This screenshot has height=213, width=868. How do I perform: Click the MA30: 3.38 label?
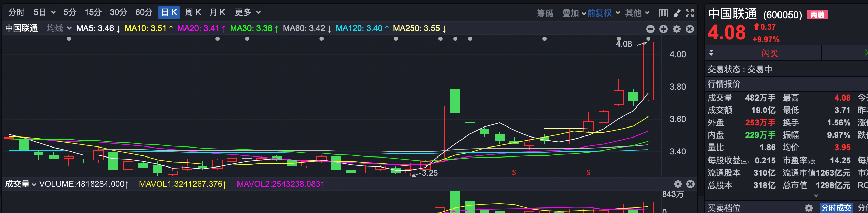(x=254, y=28)
